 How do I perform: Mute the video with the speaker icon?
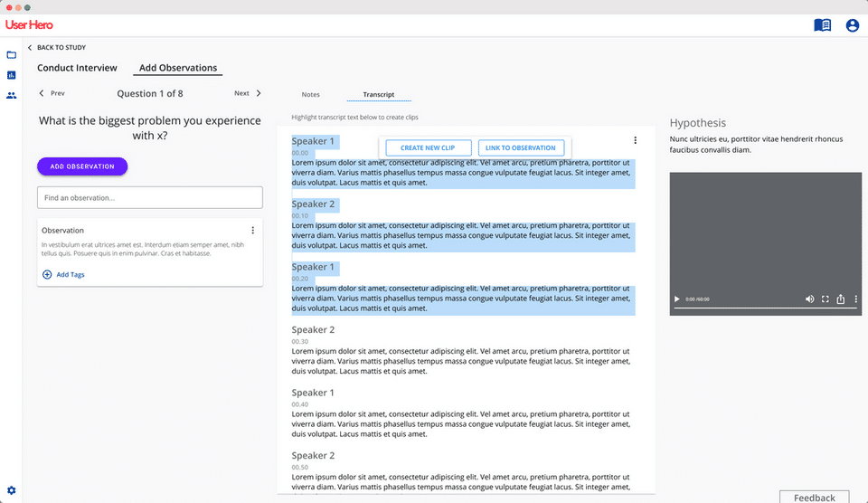click(809, 299)
